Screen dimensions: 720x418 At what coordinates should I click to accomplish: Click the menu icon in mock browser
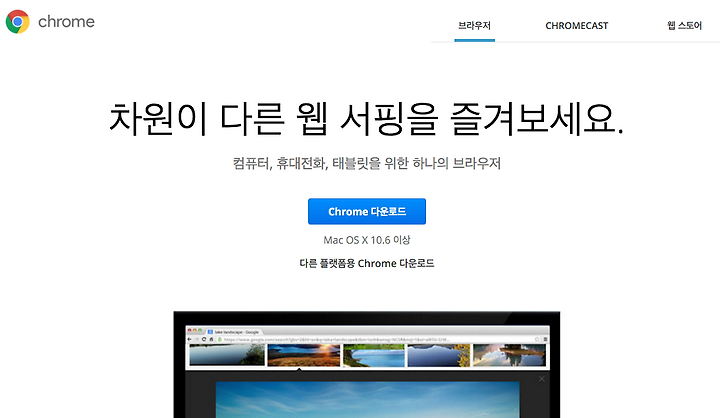(545, 339)
